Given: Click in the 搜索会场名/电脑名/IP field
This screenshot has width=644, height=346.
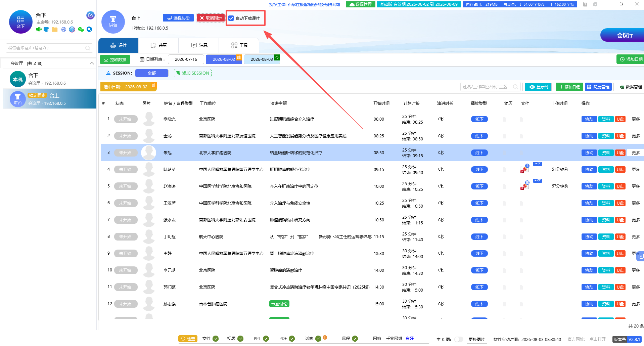Looking at the screenshot, I should pos(49,48).
